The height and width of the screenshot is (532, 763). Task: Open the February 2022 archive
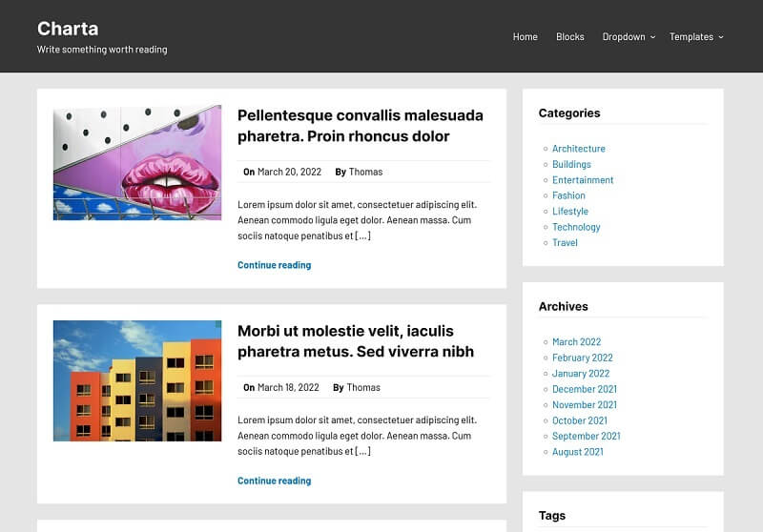tap(582, 358)
